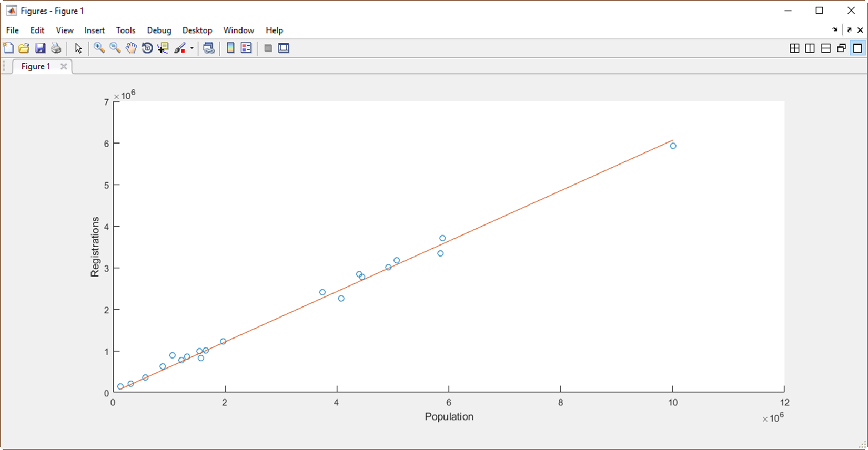Click the MATLAB logo in the title bar
868x450 pixels.
click(11, 11)
